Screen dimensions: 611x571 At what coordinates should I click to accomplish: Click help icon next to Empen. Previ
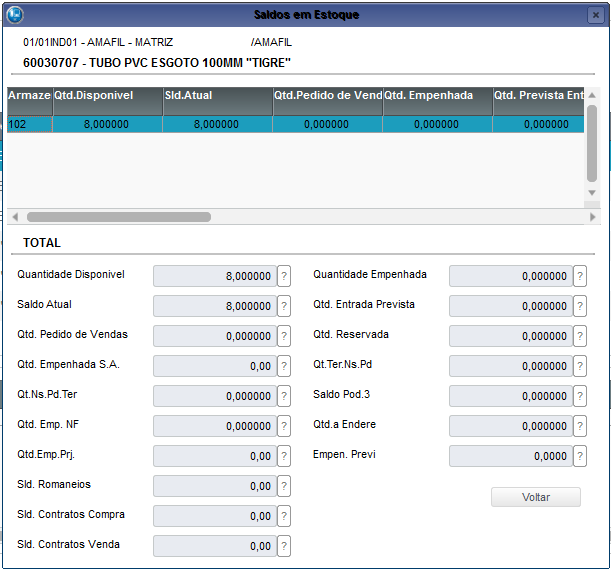(580, 456)
